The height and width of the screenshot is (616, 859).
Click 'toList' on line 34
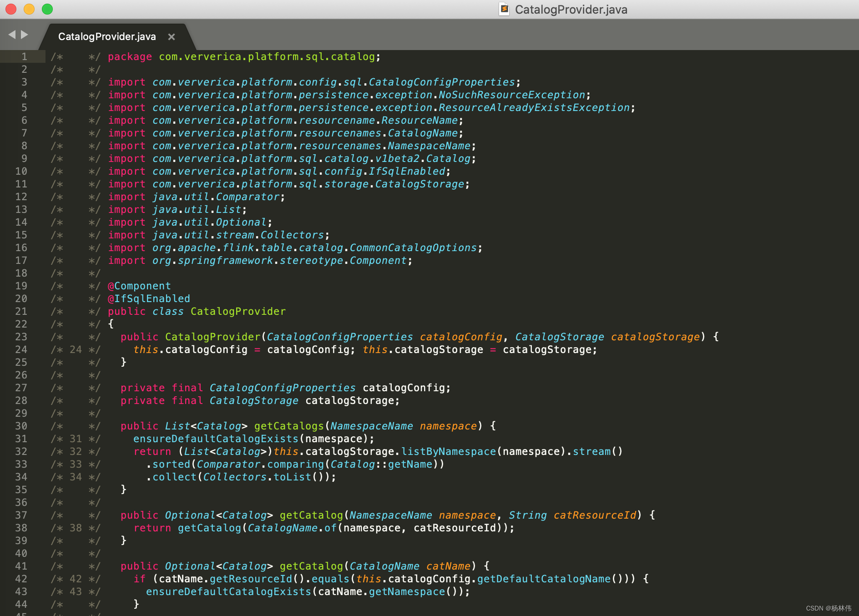[x=292, y=477]
